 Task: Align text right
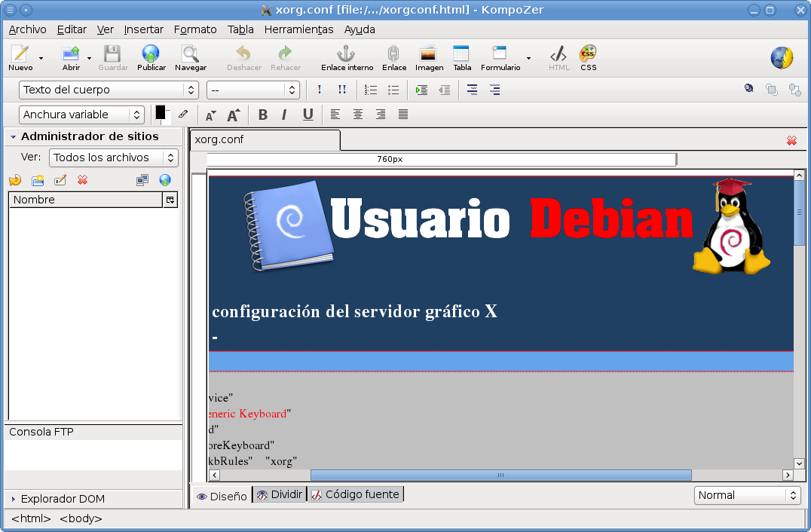click(x=381, y=115)
